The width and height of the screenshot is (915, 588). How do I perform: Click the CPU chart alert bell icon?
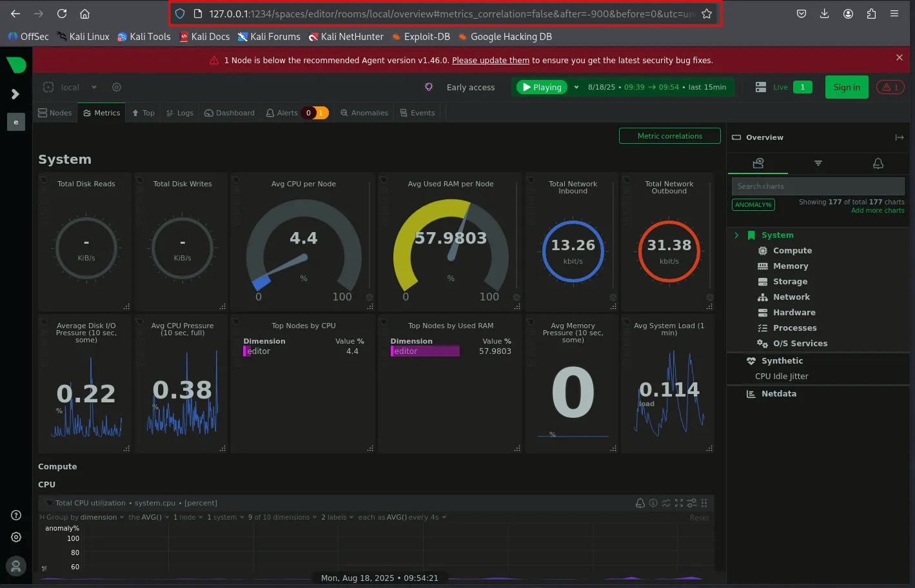coord(640,503)
